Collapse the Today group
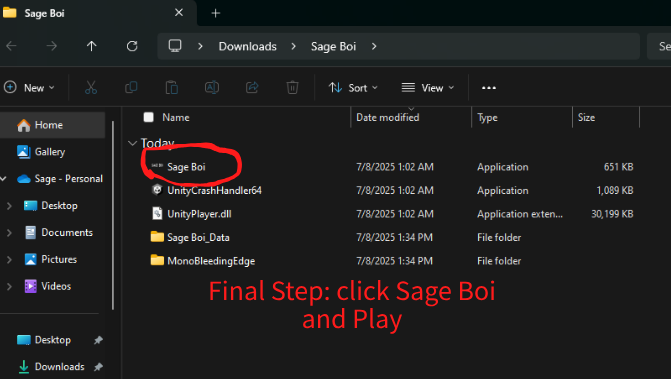 tap(132, 143)
